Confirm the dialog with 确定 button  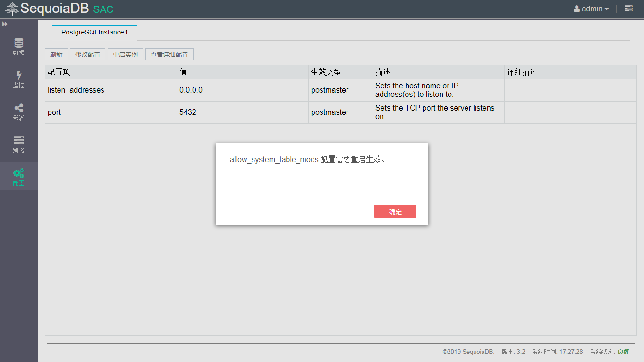click(395, 211)
